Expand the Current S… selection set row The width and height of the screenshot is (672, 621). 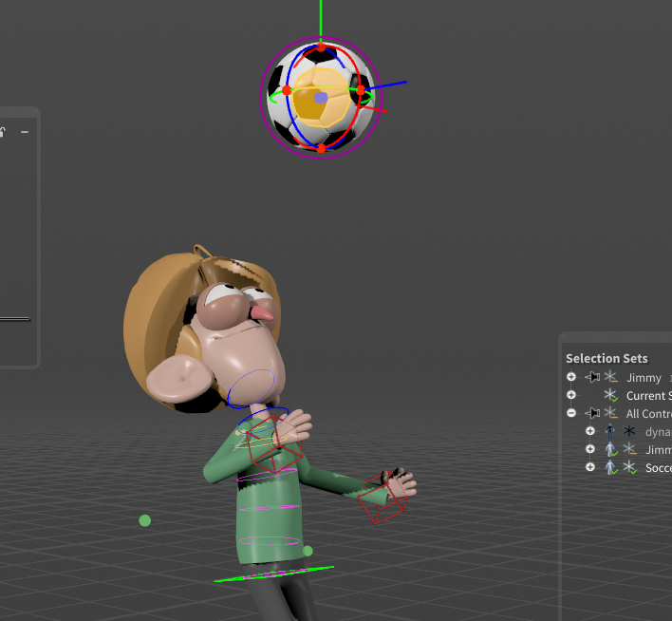571,395
